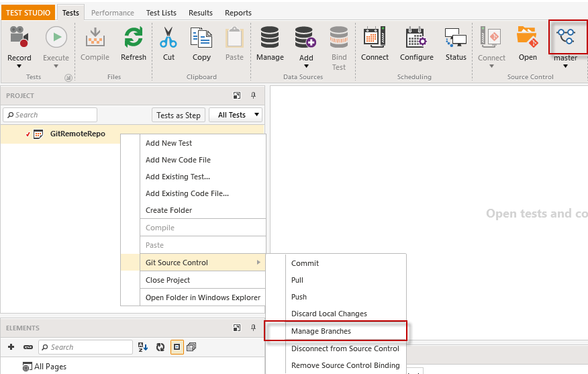Click the Copy documents icon
Viewport: 588px width, 374px height.
201,37
